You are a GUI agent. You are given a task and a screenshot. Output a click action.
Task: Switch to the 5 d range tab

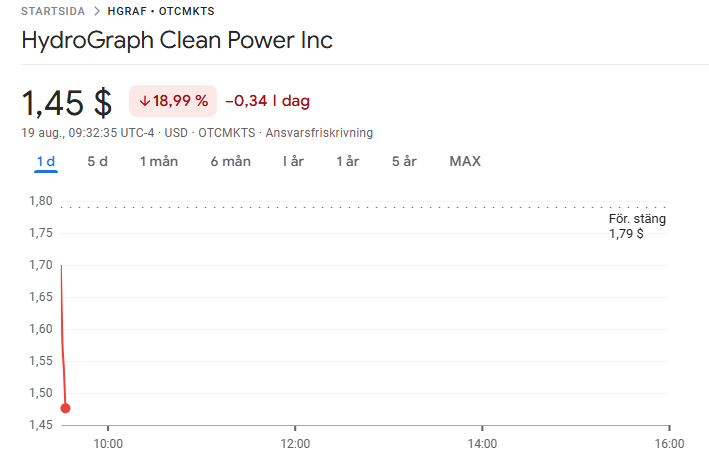[x=97, y=161]
